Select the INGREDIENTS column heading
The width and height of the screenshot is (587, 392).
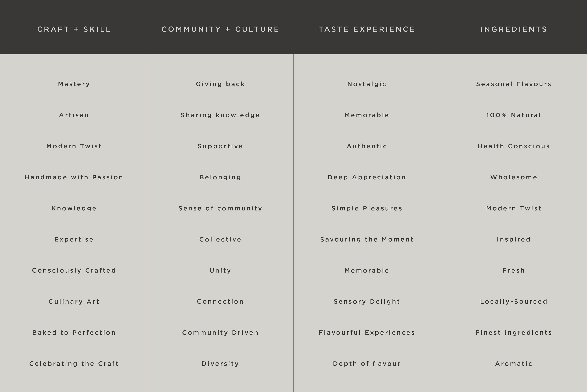point(514,29)
